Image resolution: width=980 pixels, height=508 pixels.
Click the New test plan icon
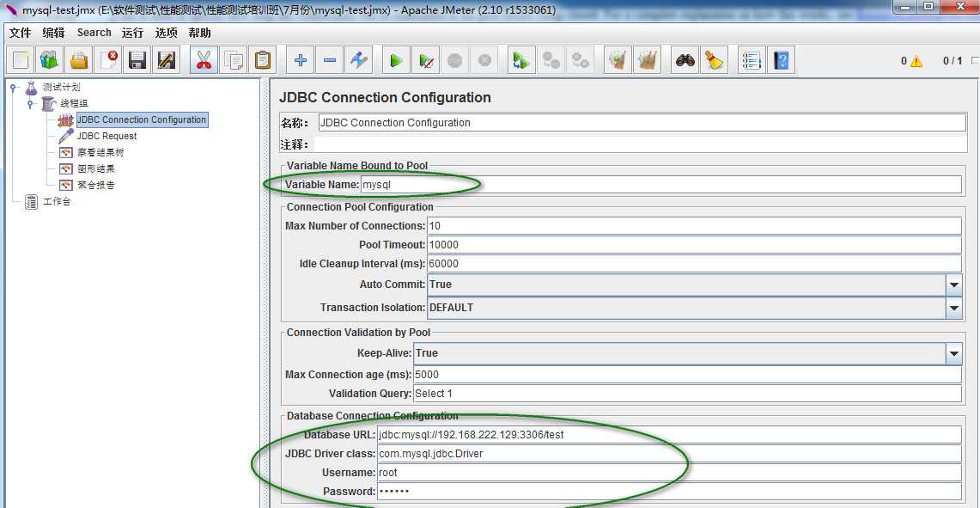pos(21,60)
